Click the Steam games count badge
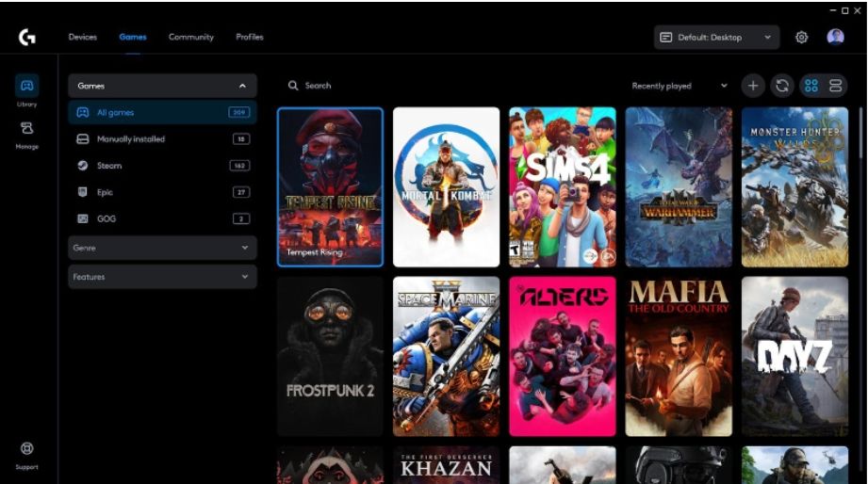This screenshot has height=484, width=868. pos(239,166)
